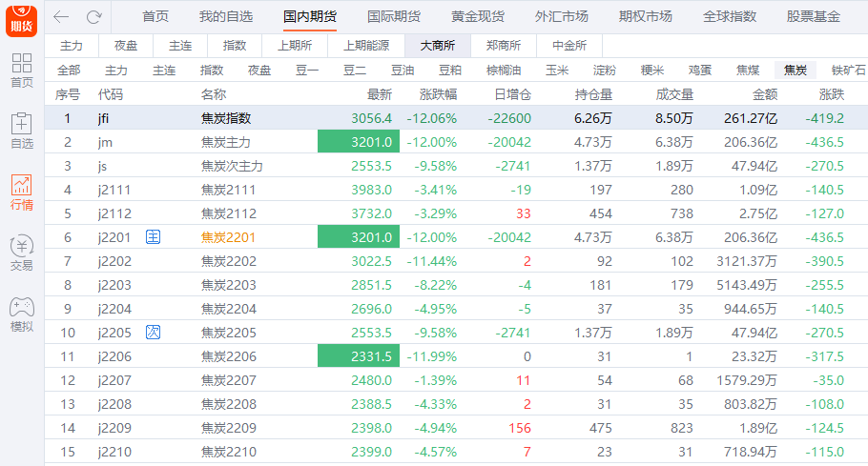Click the back arrow navigation icon

61,17
